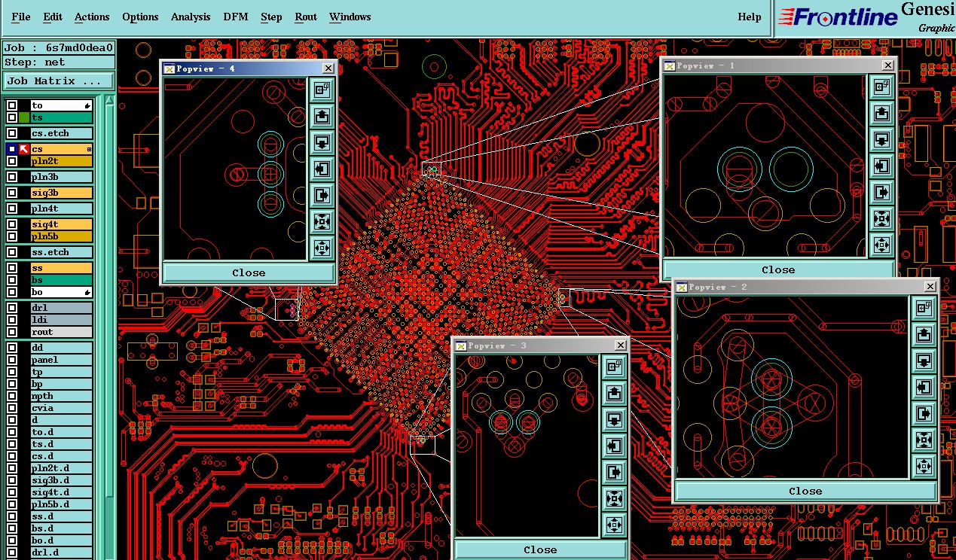Toggle the checkbox for layer 'pln2t'
This screenshot has height=560, width=956.
tap(12, 161)
